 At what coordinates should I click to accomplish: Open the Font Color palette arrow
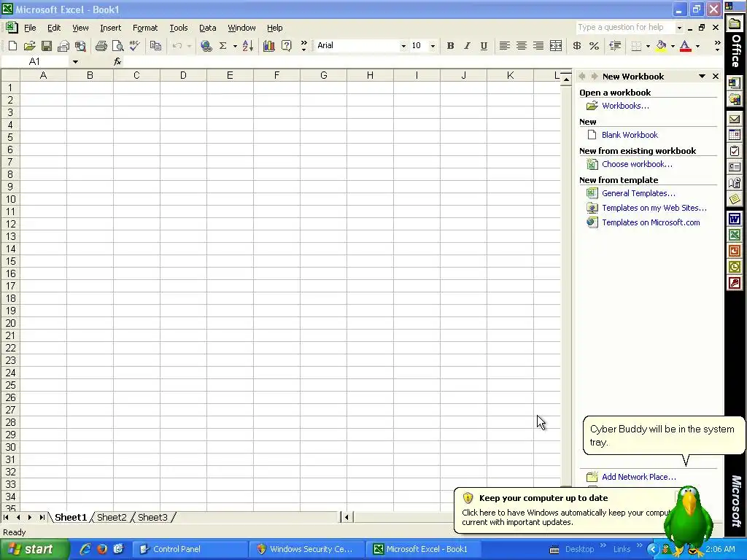(x=697, y=46)
